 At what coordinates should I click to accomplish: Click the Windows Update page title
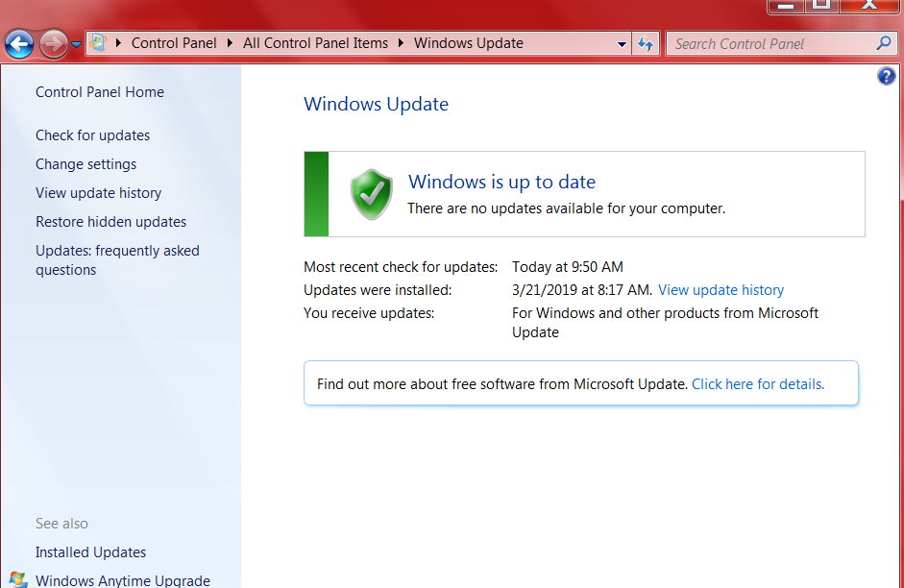click(x=376, y=105)
